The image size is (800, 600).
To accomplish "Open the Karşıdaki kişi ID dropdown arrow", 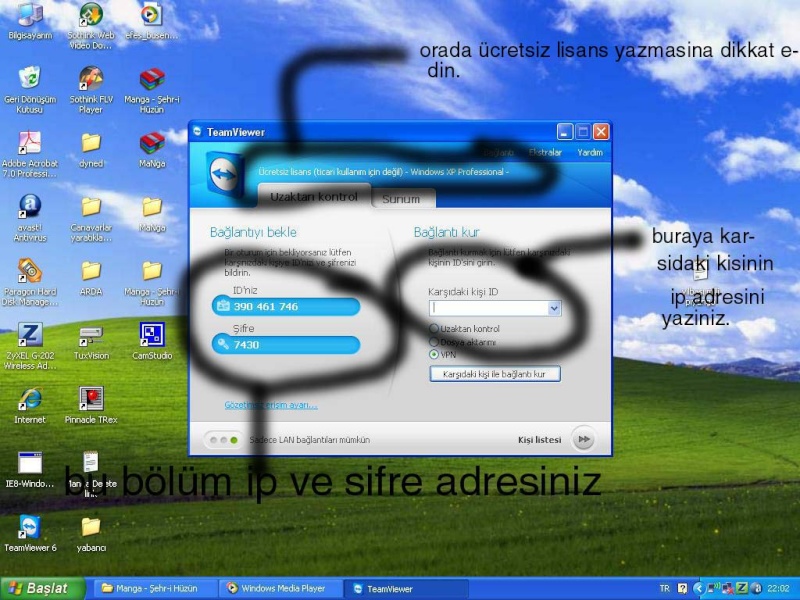I will click(554, 308).
